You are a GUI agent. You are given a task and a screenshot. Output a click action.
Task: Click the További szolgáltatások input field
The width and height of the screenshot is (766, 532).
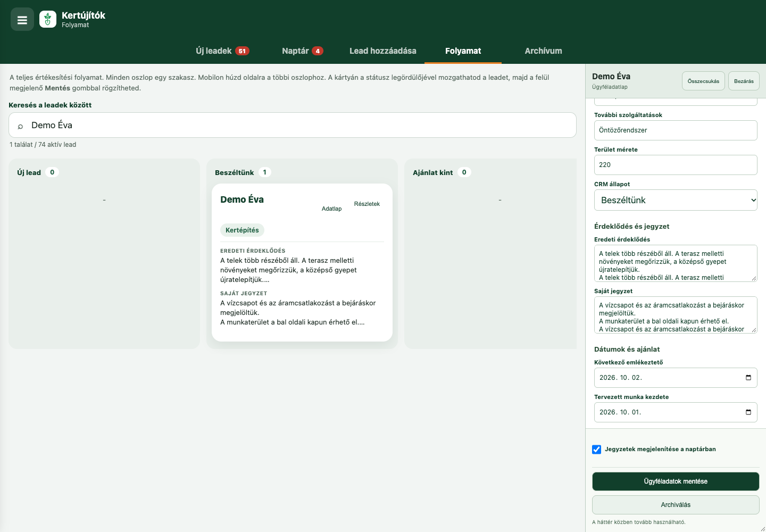point(676,130)
